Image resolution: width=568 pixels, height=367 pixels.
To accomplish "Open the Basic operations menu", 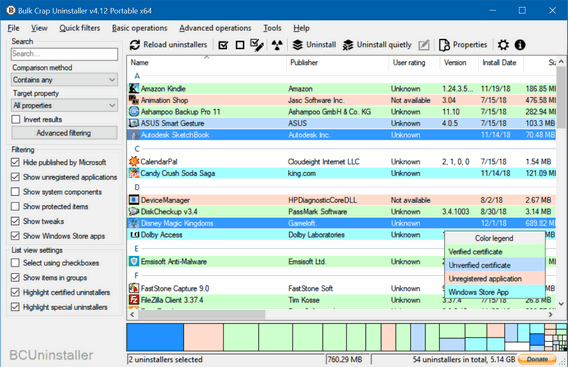I will [139, 28].
